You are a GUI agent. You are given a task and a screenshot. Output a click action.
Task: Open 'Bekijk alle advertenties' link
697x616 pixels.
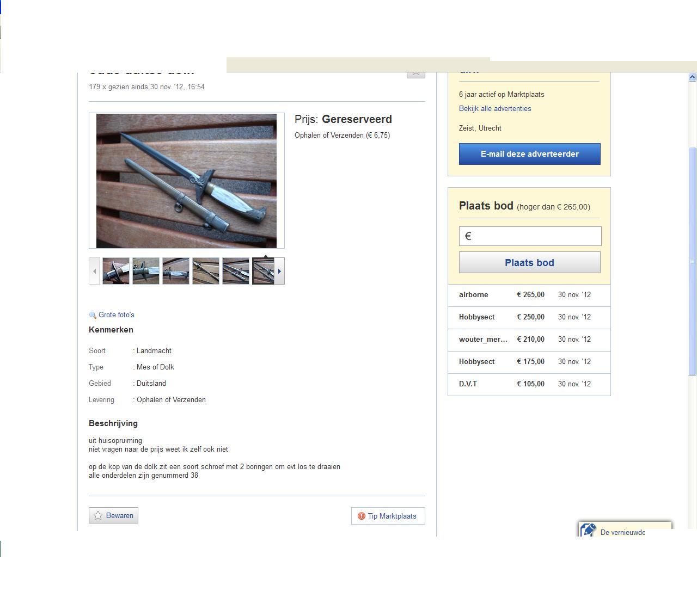coord(495,108)
